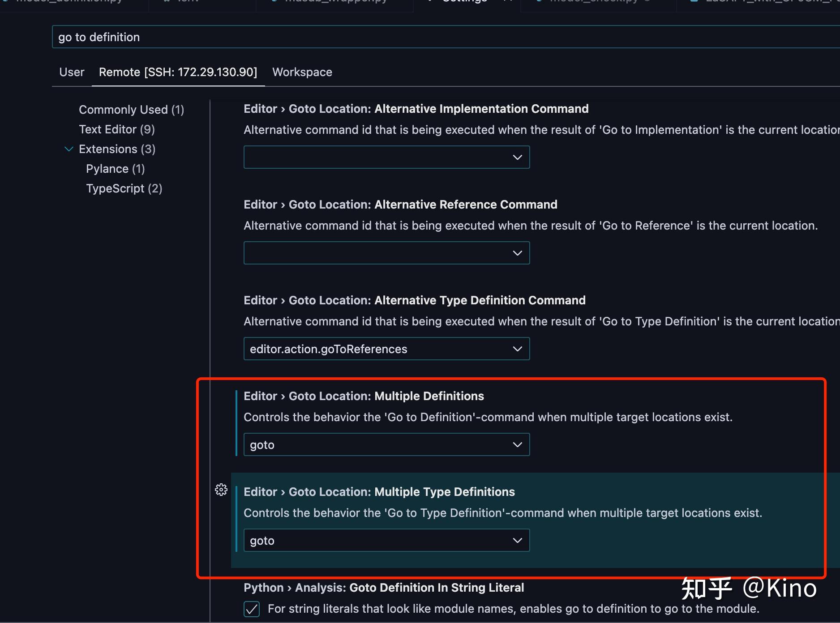The image size is (840, 623).
Task: Open Alternative Type Definition Command dropdown
Action: (x=386, y=349)
